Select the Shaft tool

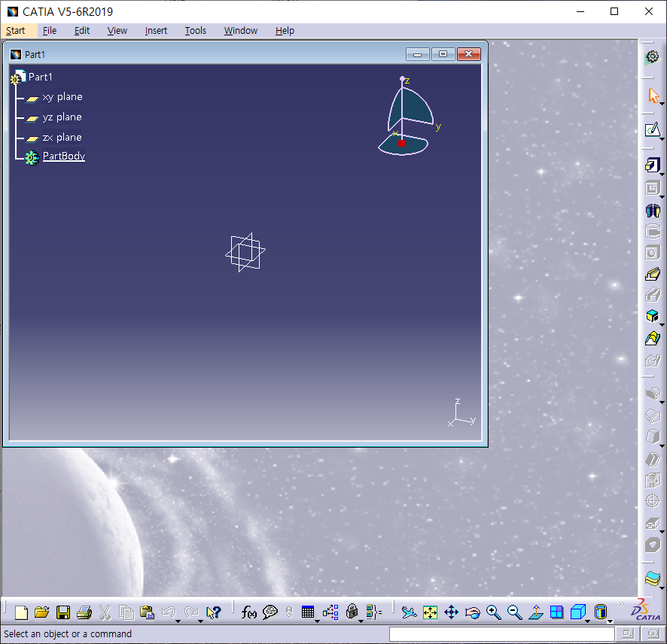(x=652, y=210)
